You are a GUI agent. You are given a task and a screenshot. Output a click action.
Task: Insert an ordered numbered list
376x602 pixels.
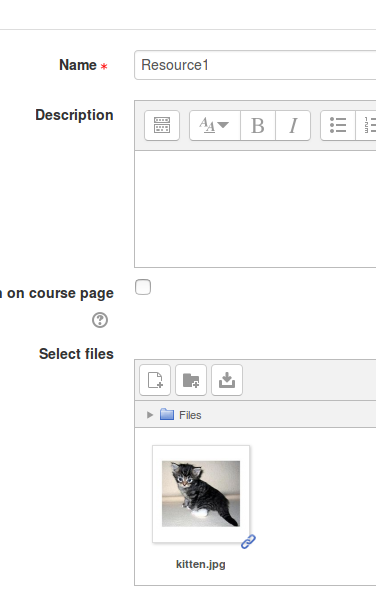click(x=366, y=126)
